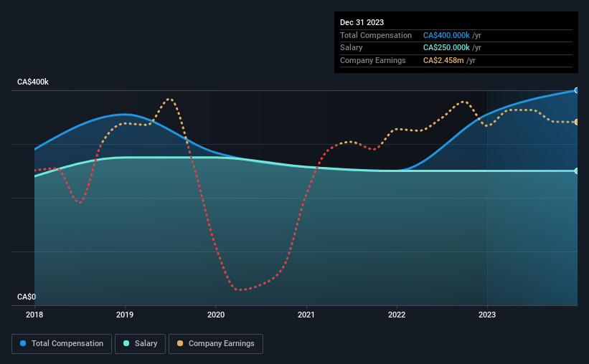Select the 2018 axis label
Viewport: 589px width, 364px height.
tap(34, 315)
